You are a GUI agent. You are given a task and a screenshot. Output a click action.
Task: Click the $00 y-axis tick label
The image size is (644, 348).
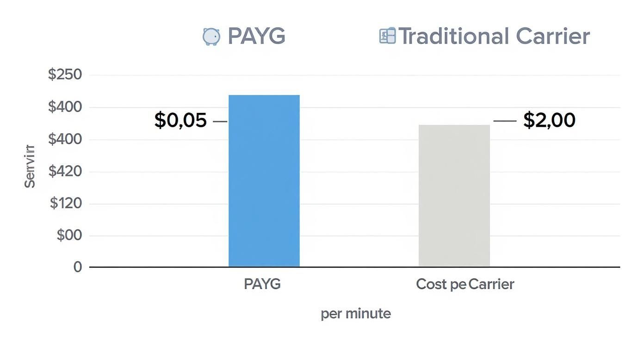(x=69, y=236)
